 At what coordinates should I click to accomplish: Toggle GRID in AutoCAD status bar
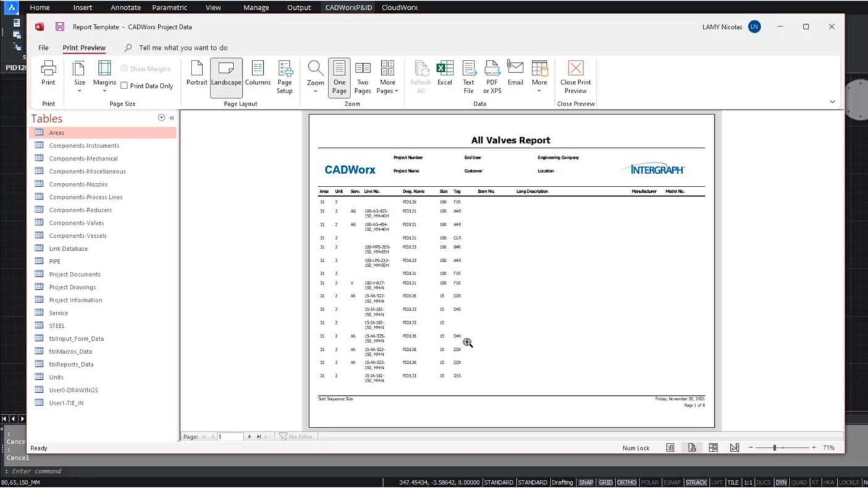(605, 482)
